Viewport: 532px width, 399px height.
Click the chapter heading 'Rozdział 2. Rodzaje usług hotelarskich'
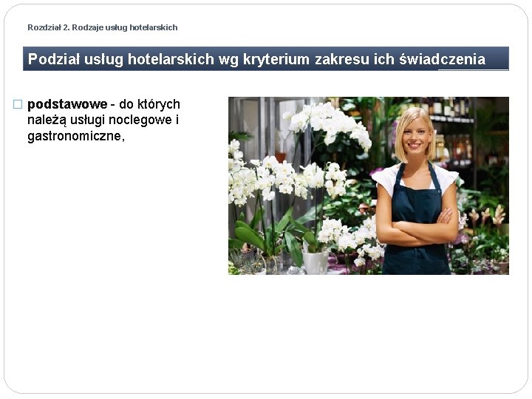103,27
